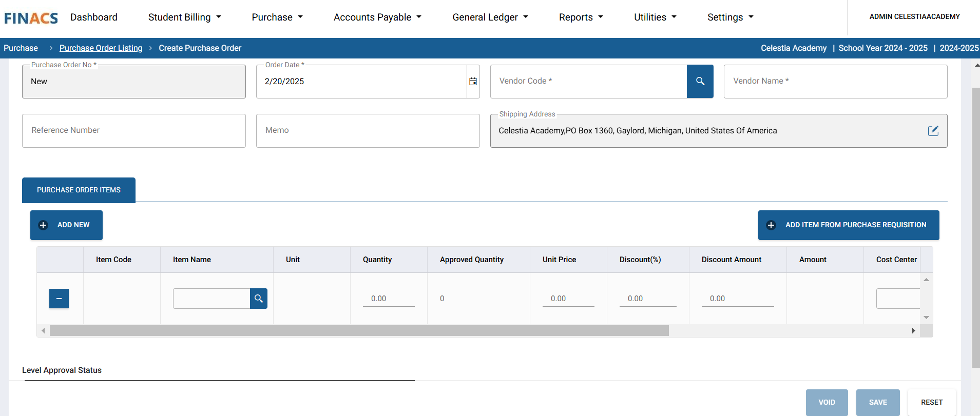Click the Celestia Academy header text
The image size is (980, 416).
(794, 48)
